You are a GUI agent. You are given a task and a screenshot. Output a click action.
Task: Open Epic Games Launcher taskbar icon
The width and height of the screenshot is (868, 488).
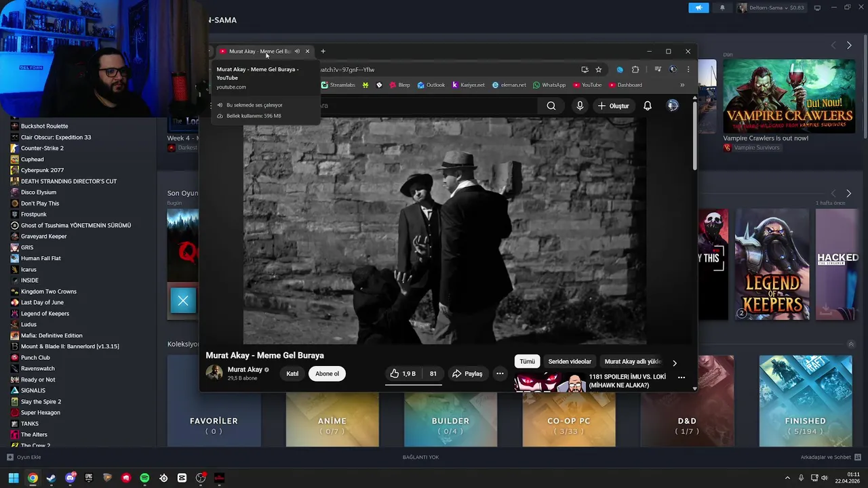click(89, 478)
